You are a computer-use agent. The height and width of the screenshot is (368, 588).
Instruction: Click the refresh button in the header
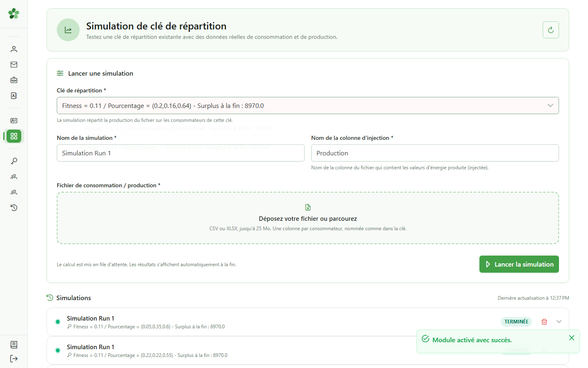pyautogui.click(x=551, y=30)
